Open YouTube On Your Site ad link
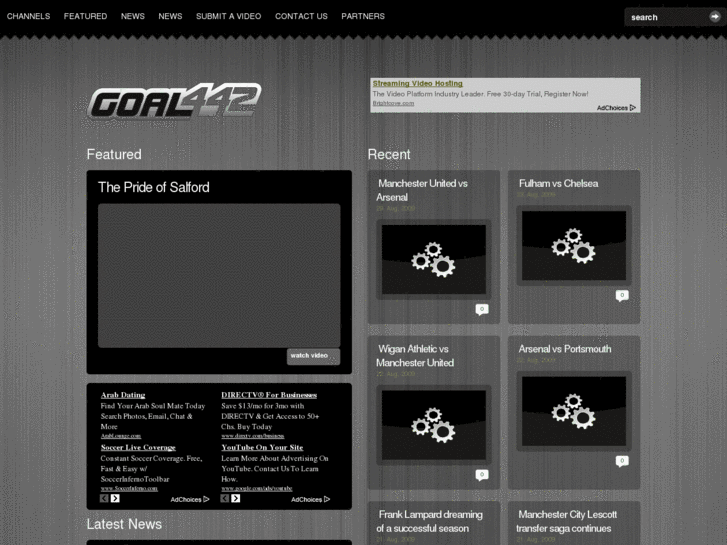This screenshot has height=545, width=727. pos(262,448)
